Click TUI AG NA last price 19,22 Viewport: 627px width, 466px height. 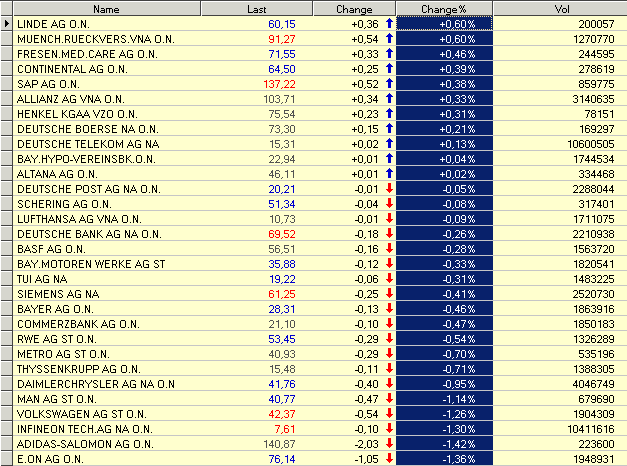tap(282, 279)
